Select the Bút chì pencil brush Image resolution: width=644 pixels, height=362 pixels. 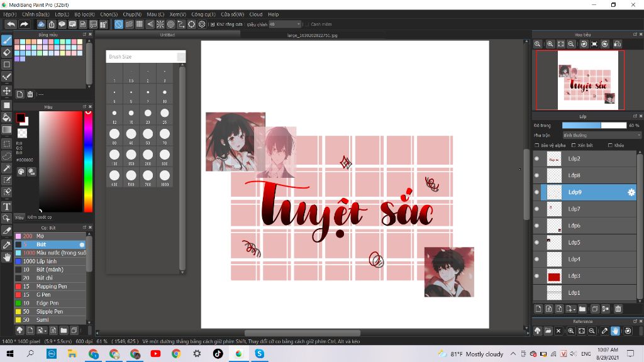50,278
